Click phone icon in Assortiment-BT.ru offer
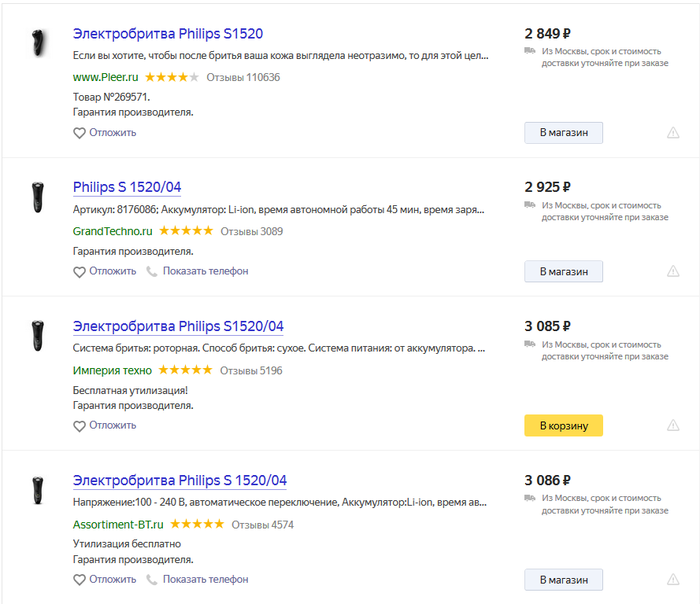The image size is (700, 604). 152,579
